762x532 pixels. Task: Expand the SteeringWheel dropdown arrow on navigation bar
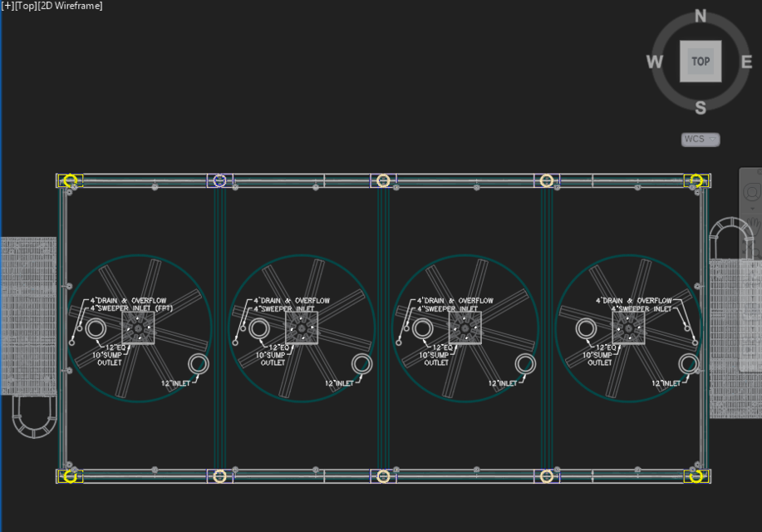tap(753, 209)
